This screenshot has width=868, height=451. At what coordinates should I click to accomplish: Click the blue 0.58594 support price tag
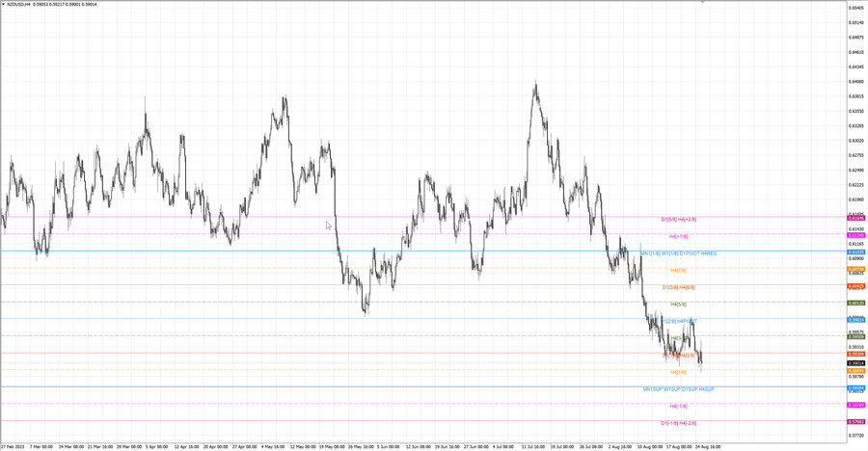855,388
